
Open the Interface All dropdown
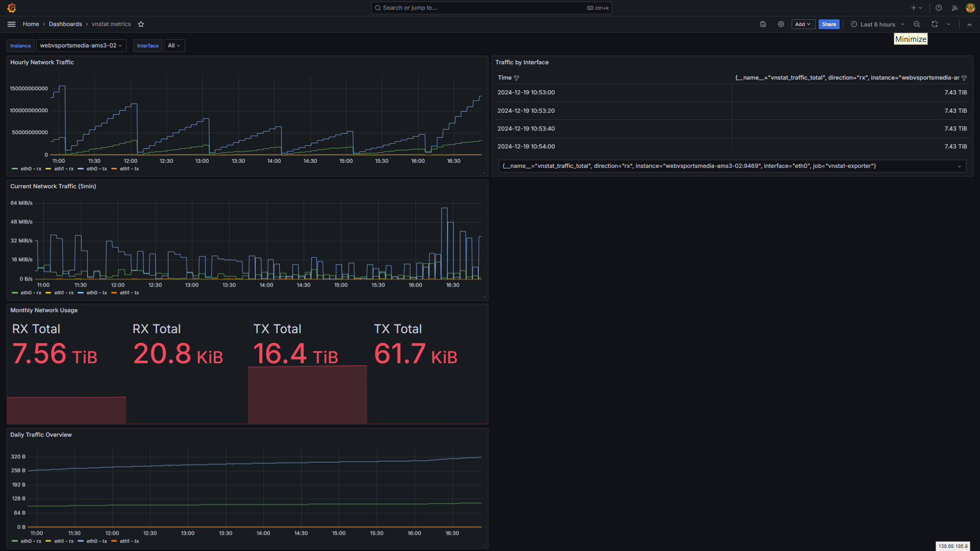[174, 45]
